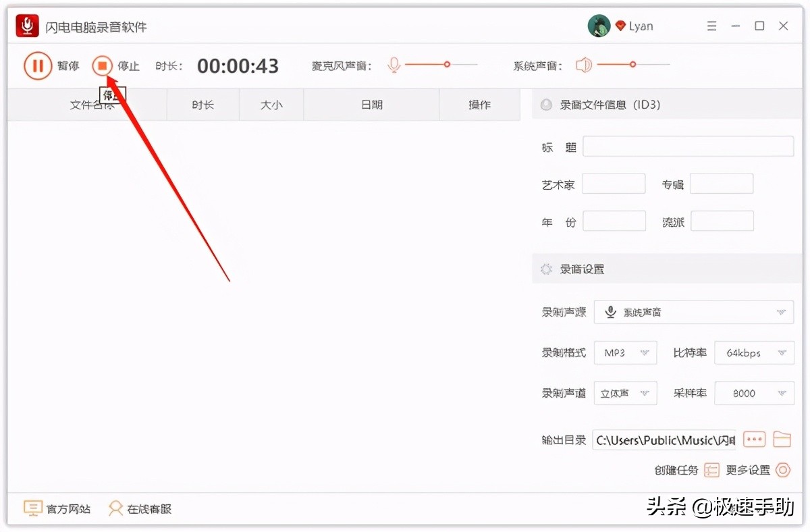Viewport: 810px width, 532px height.
Task: Click the 创建任务 task creation icon
Action: 712,470
